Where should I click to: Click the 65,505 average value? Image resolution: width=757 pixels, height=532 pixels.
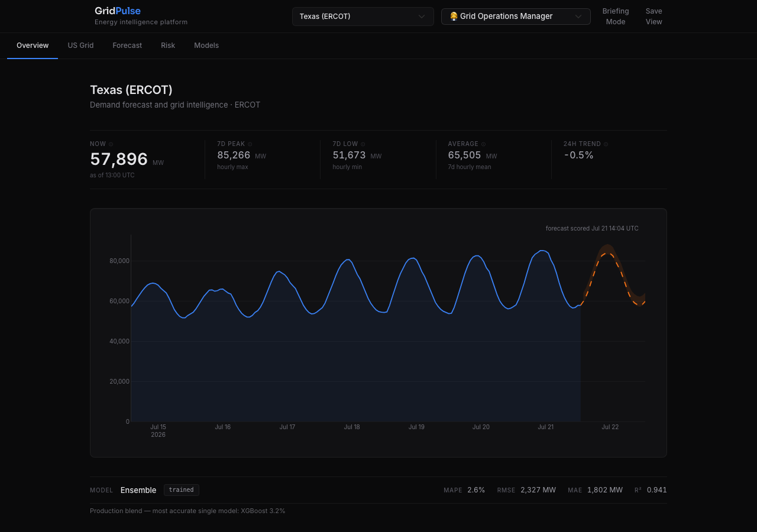(464, 155)
